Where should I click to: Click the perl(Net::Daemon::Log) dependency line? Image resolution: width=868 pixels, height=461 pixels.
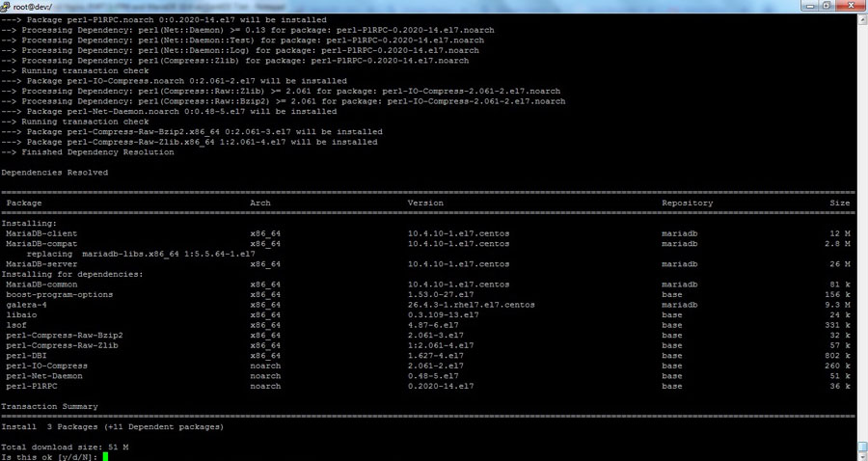pos(240,51)
